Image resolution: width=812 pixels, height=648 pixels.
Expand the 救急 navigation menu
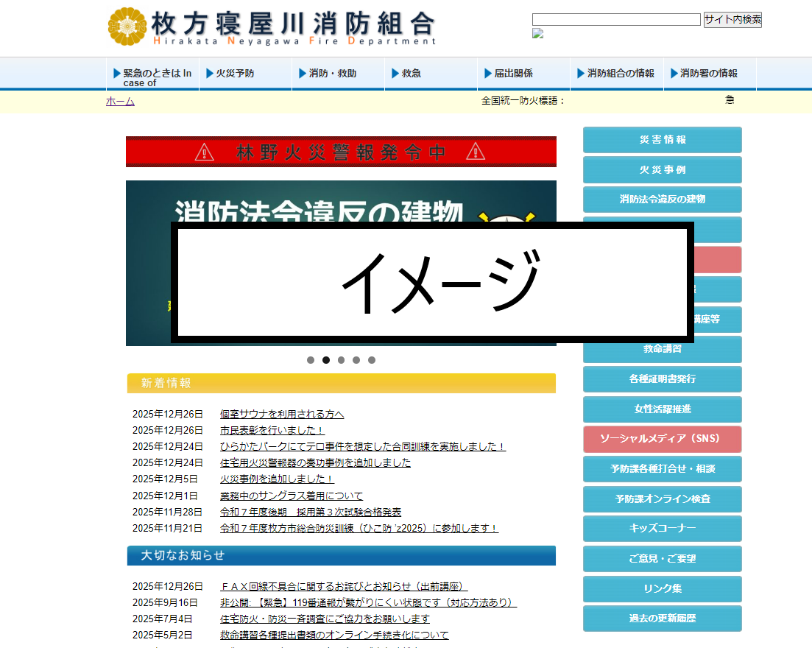[x=411, y=74]
